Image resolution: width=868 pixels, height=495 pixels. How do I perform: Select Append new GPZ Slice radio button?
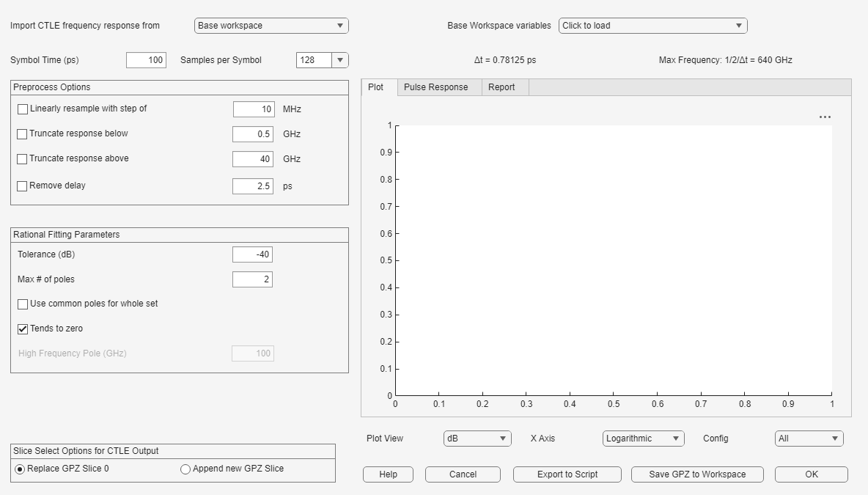coord(185,469)
